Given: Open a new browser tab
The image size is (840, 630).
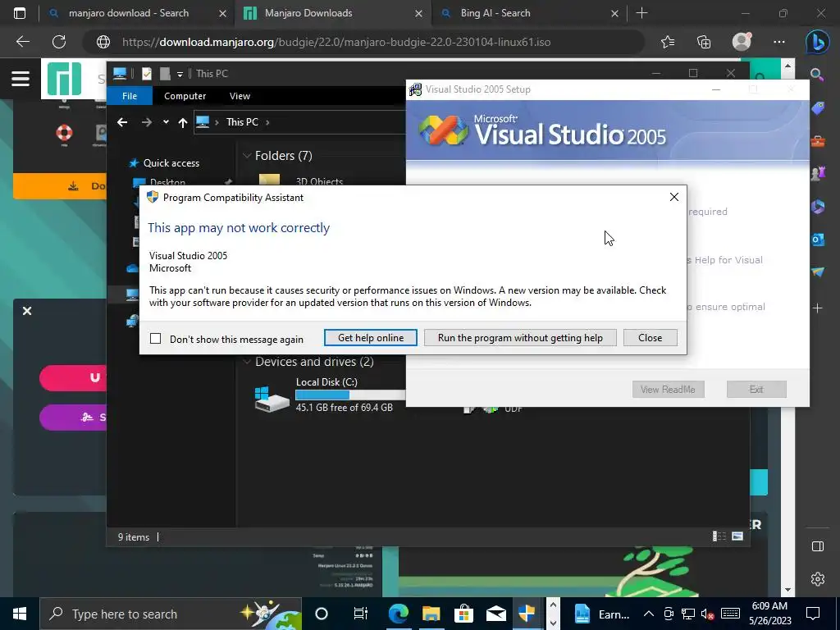Looking at the screenshot, I should [x=641, y=13].
